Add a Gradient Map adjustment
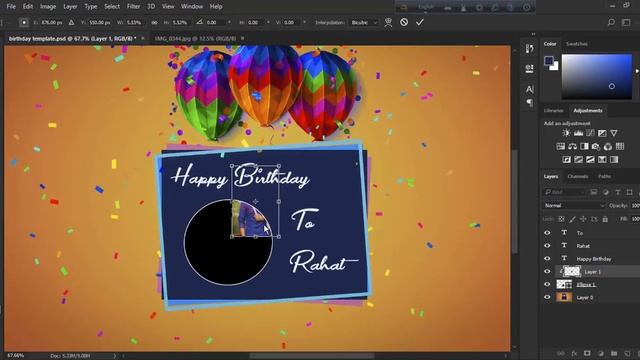 click(614, 160)
